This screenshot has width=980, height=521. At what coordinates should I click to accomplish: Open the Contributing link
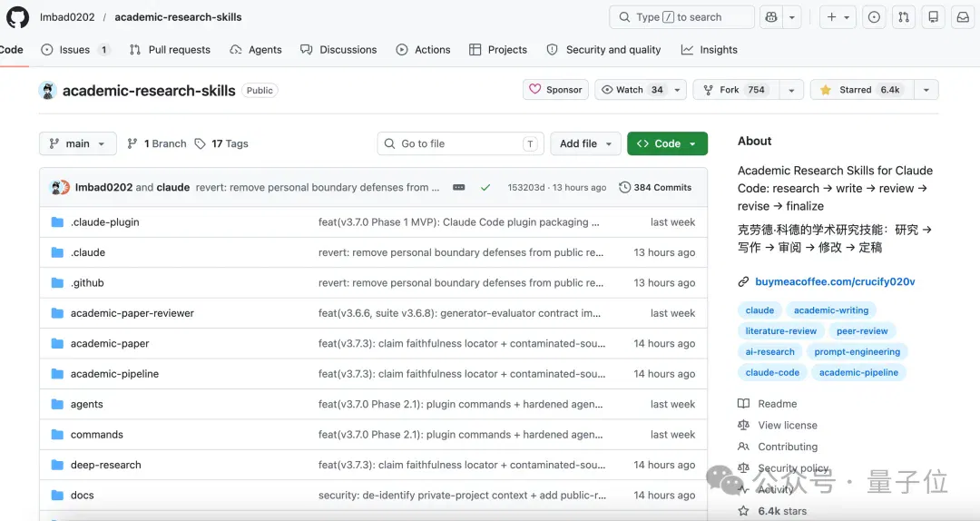pos(779,447)
